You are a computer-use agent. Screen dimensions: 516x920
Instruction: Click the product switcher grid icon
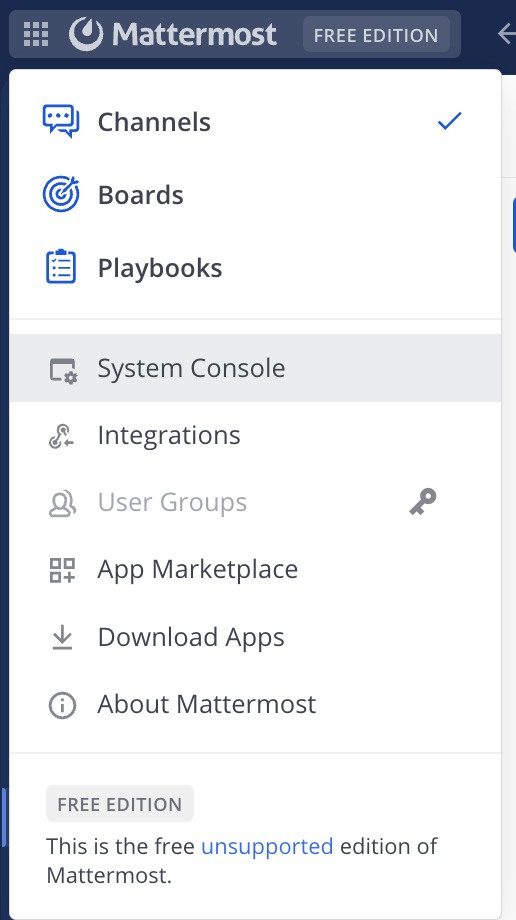36,34
